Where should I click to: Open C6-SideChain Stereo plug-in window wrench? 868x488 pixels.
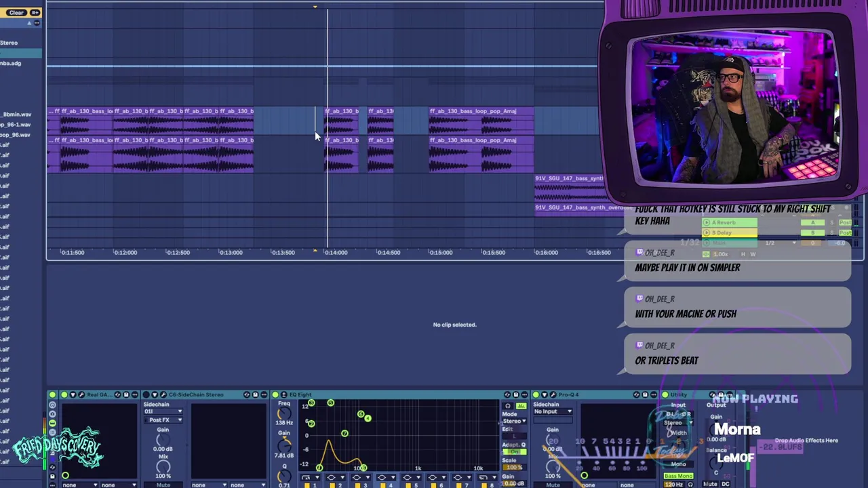pos(163,394)
